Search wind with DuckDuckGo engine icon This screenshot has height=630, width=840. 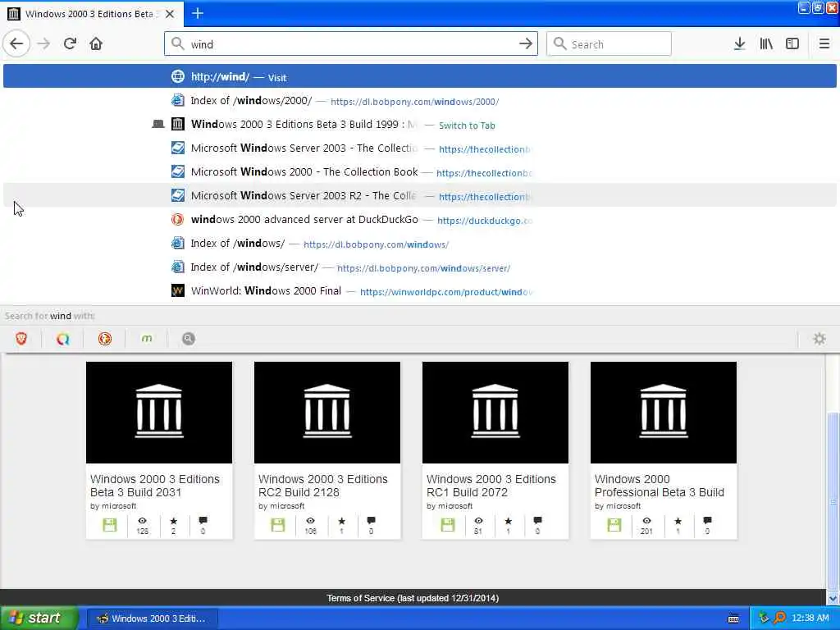[105, 339]
